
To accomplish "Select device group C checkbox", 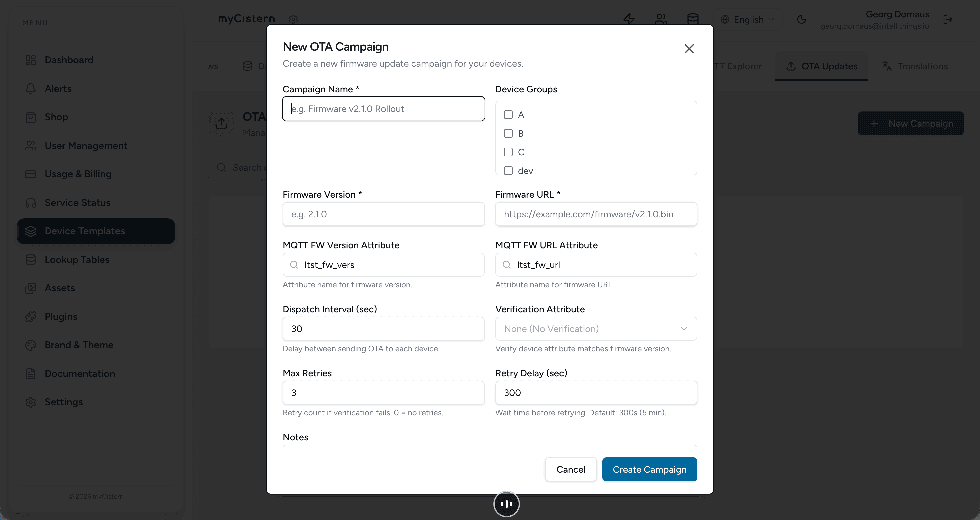I will click(508, 152).
